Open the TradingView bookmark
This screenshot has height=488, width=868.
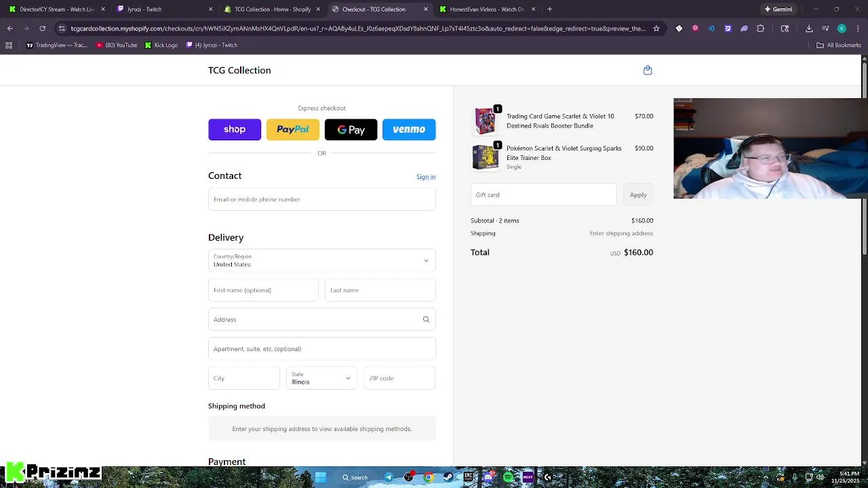(57, 45)
